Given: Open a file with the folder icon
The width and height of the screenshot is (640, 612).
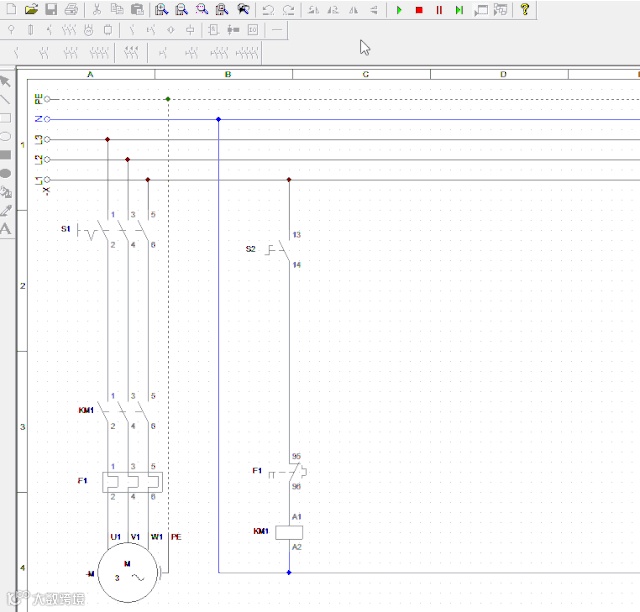Looking at the screenshot, I should pyautogui.click(x=31, y=10).
